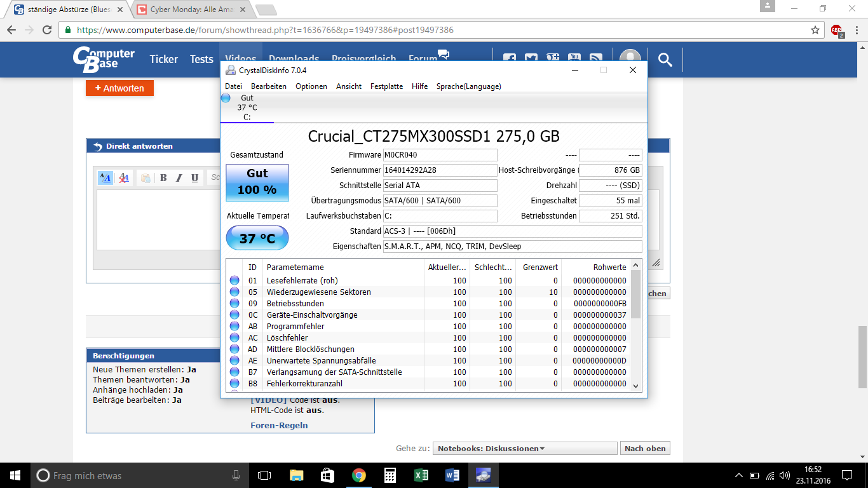Click the 37 °C temperature button
Viewport: 868px width, 488px height.
click(257, 239)
